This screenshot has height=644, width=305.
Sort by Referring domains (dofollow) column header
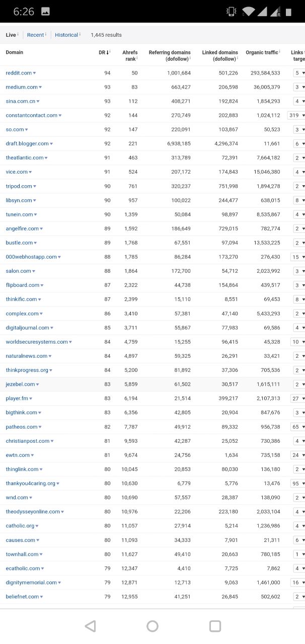(170, 55)
